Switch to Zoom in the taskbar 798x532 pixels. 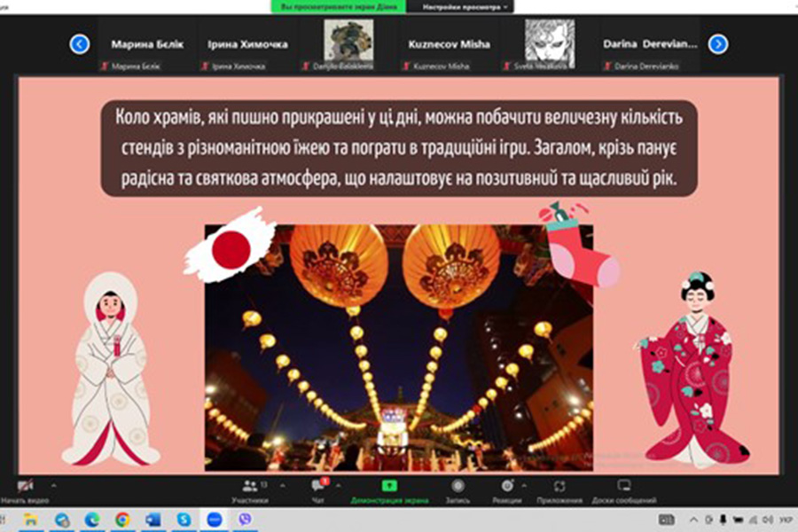[215, 520]
